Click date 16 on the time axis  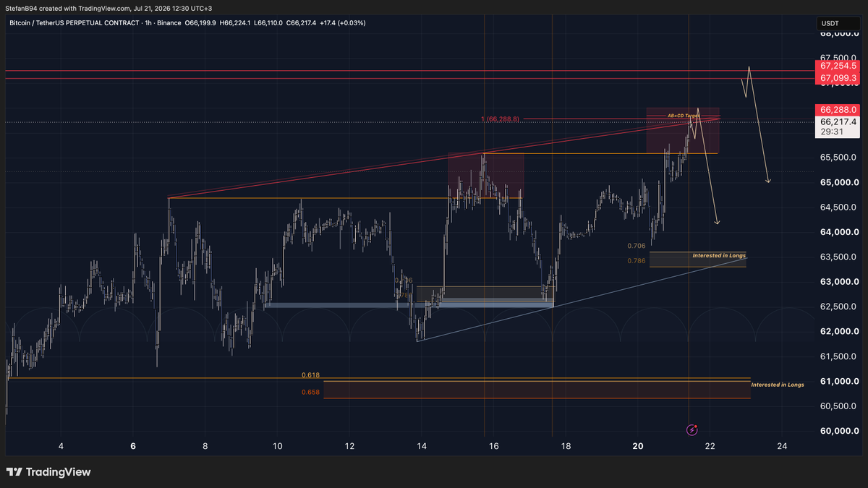pos(493,446)
